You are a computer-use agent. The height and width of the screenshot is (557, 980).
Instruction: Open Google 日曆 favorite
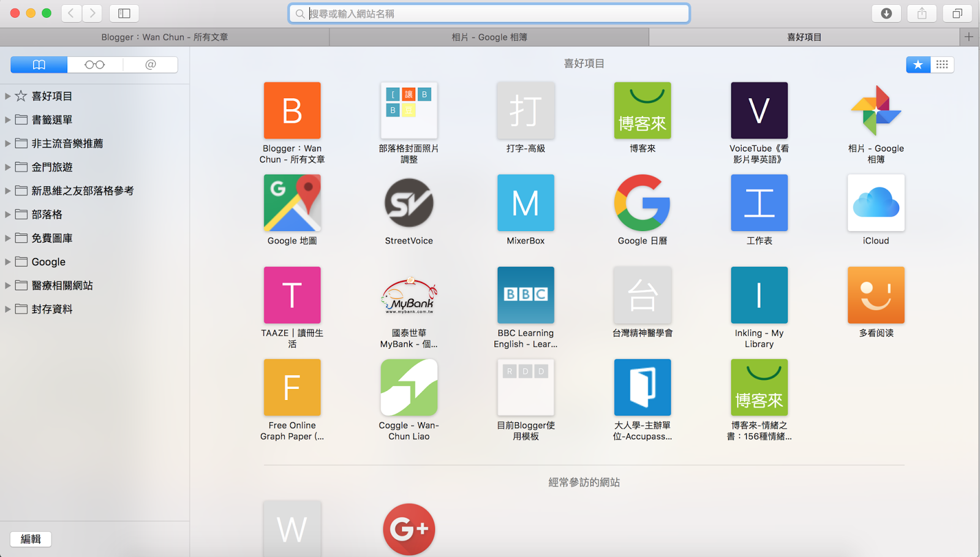point(643,203)
